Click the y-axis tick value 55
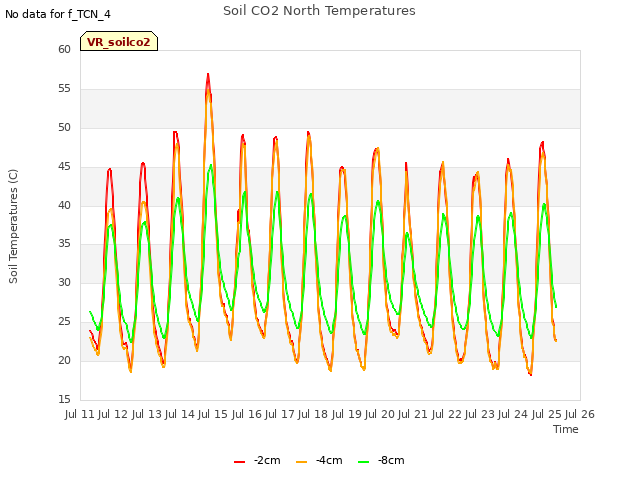The width and height of the screenshot is (640, 480). pyautogui.click(x=64, y=89)
